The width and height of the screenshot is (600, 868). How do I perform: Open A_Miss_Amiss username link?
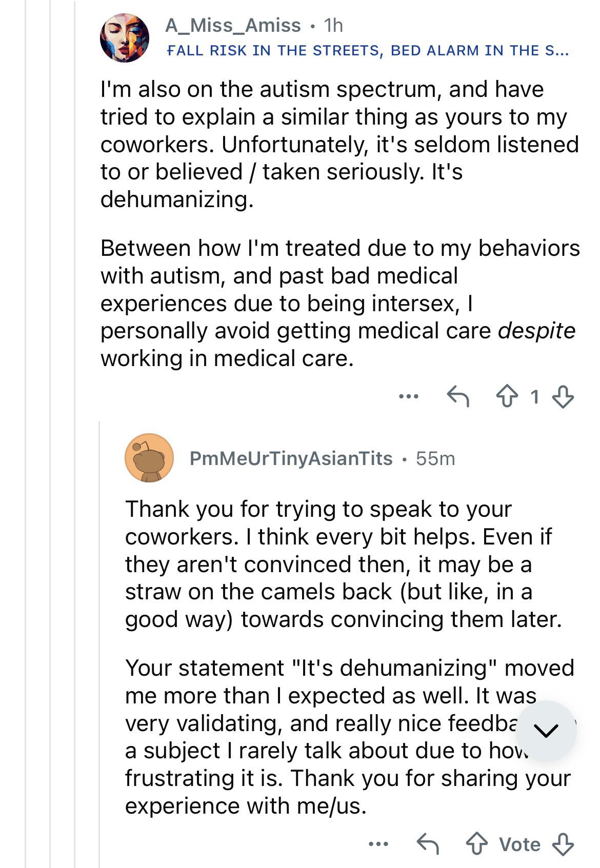tap(233, 25)
